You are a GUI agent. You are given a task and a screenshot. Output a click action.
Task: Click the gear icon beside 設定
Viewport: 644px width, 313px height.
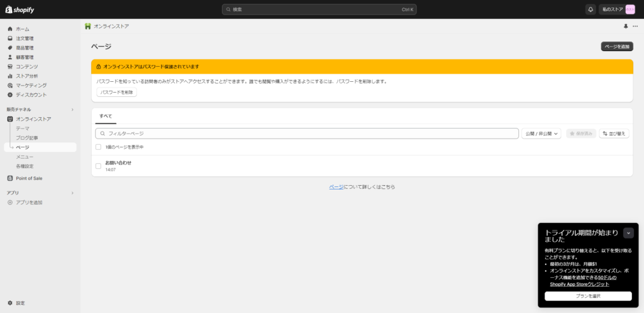tap(10, 303)
